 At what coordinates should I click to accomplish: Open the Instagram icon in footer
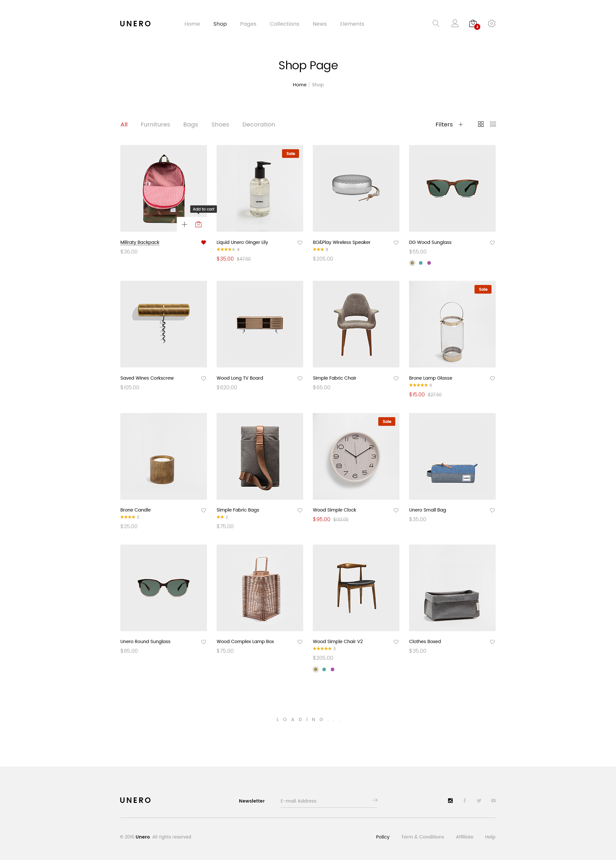pyautogui.click(x=450, y=800)
